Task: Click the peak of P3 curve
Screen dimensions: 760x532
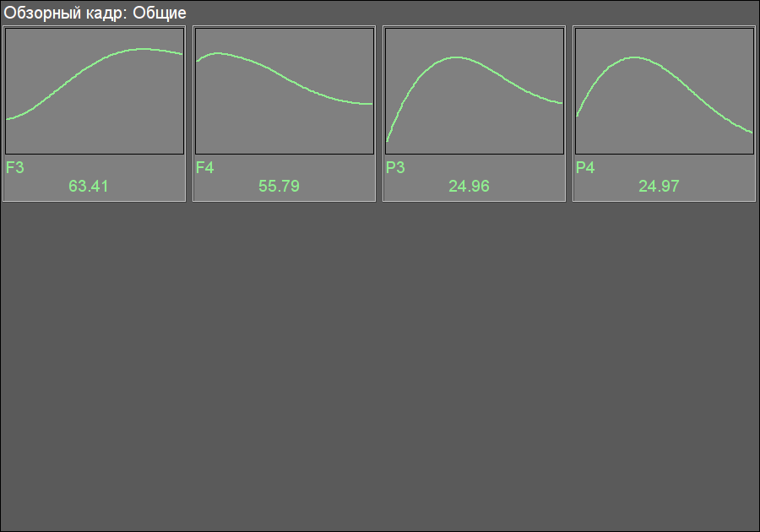Action: pyautogui.click(x=457, y=57)
